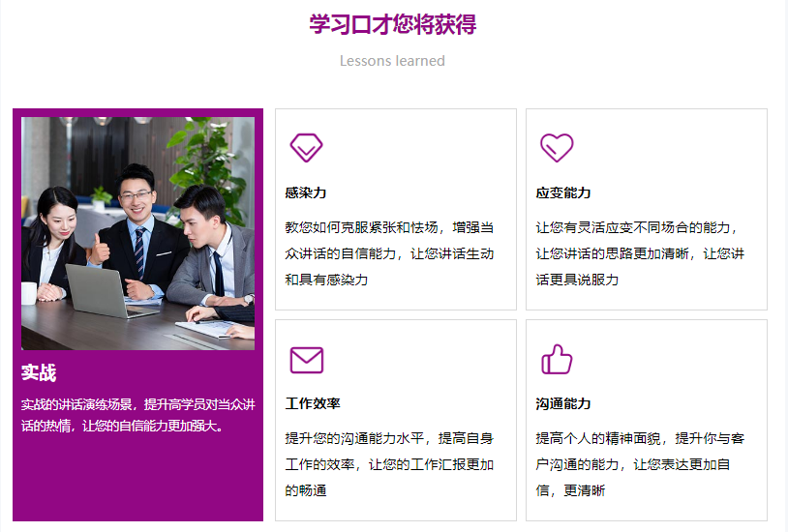Click the empty purple area below 实战 text
The height and width of the screenshot is (532, 788).
[x=137, y=477]
